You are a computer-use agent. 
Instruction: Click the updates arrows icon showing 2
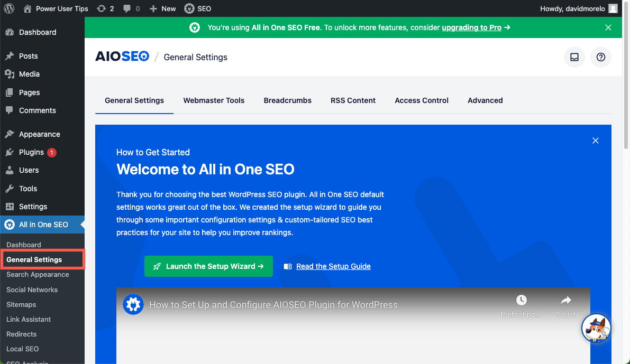(x=101, y=8)
